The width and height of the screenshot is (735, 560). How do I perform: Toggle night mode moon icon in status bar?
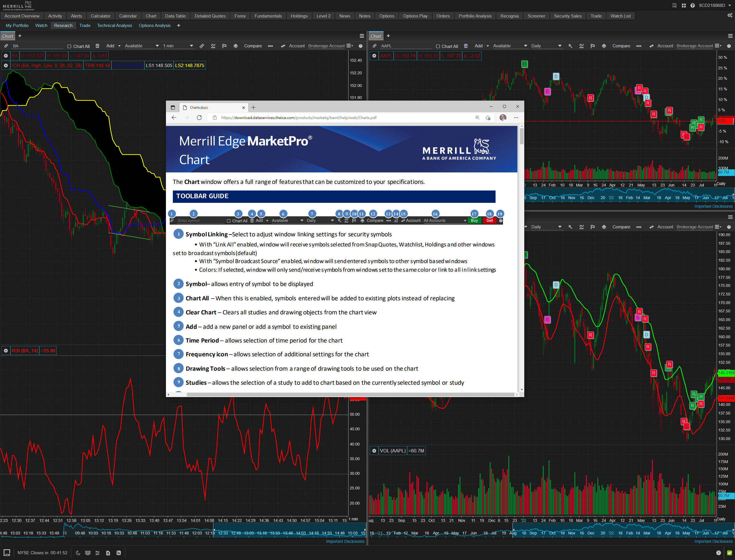pos(78,553)
